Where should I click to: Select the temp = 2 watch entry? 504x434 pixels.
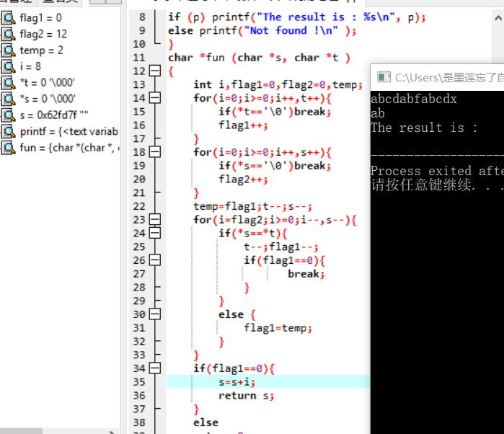42,50
